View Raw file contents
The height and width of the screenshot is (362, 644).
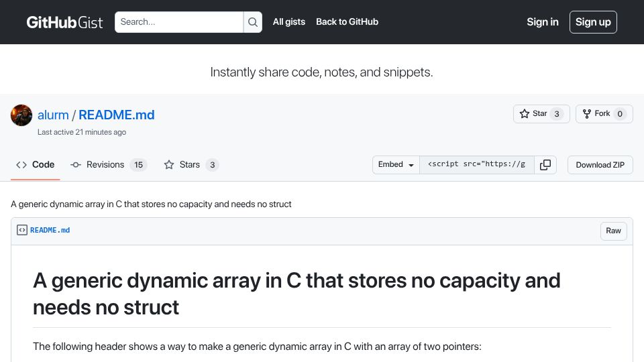(614, 231)
